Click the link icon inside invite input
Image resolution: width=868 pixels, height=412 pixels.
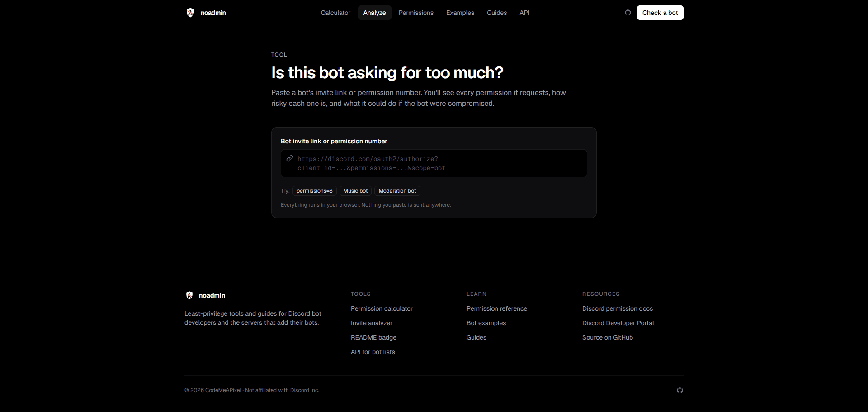click(x=290, y=158)
